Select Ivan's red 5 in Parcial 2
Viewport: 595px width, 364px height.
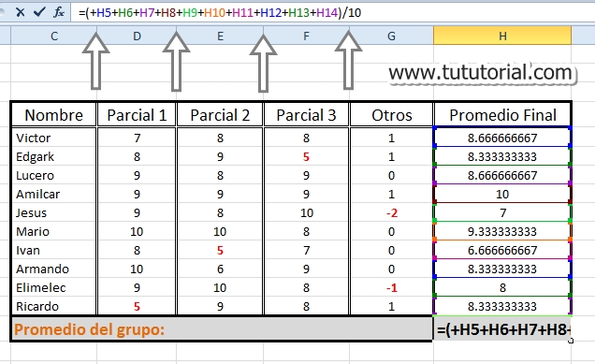(220, 250)
